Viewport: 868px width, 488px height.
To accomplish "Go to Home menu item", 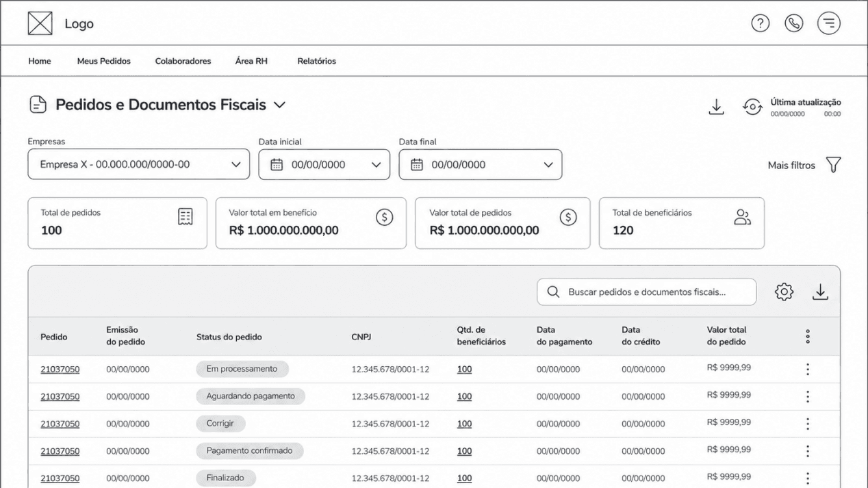I will click(x=40, y=61).
